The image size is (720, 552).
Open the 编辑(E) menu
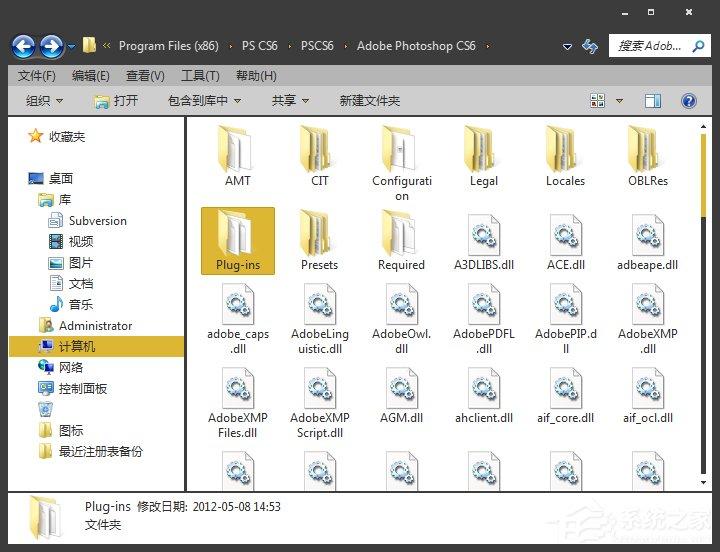pos(90,75)
